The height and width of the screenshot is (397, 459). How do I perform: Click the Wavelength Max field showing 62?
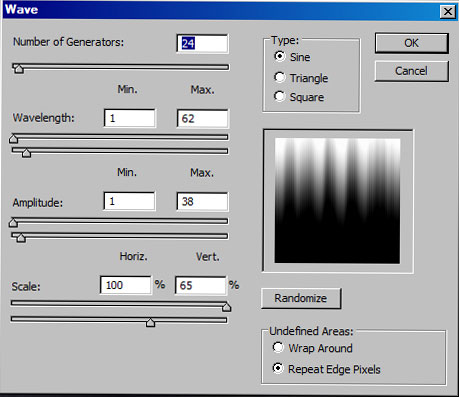(203, 118)
